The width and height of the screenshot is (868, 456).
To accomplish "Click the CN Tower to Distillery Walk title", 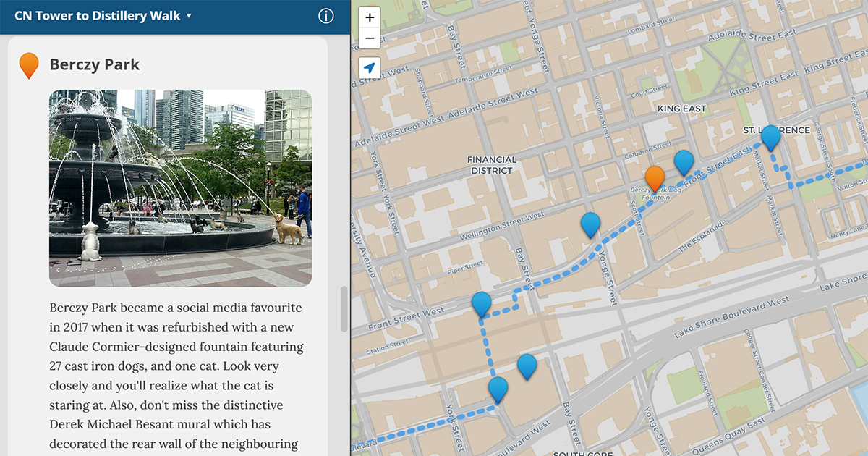I will click(x=98, y=15).
